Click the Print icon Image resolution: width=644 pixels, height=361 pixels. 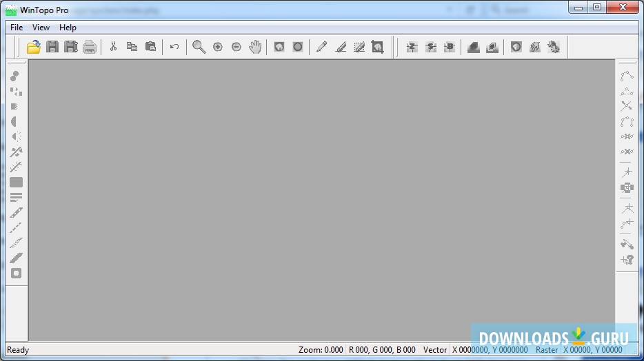click(x=90, y=47)
